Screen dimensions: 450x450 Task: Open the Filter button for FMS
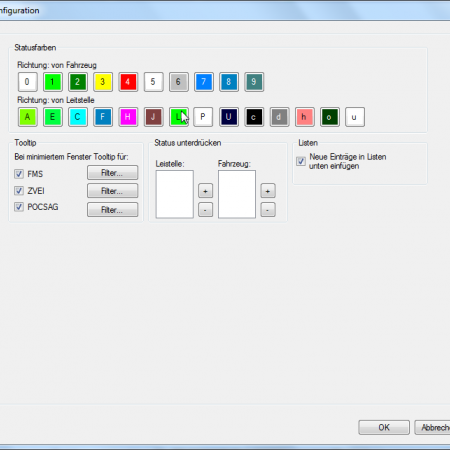click(x=113, y=173)
